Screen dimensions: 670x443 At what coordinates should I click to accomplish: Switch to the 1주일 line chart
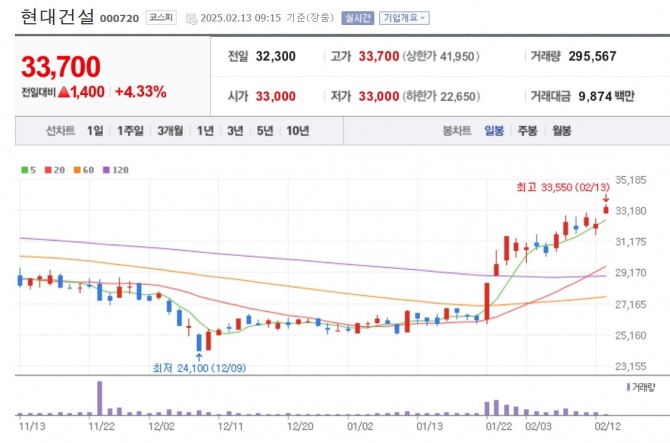[x=130, y=131]
